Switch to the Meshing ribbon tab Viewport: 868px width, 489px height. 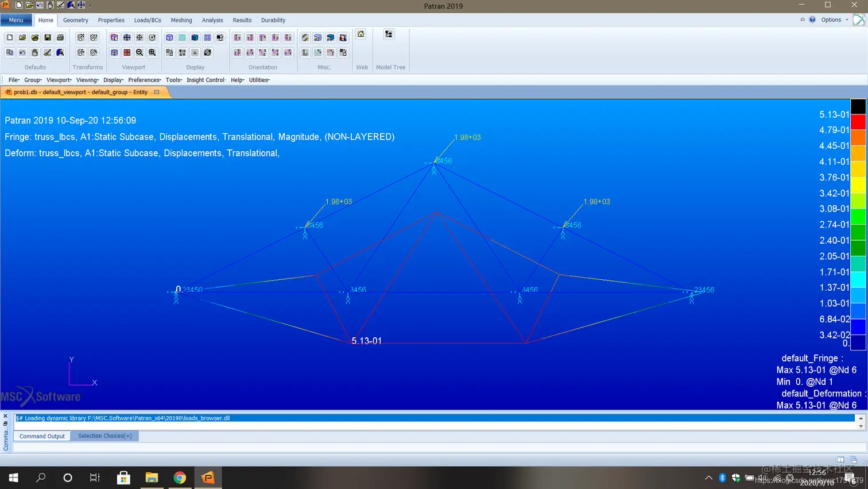(x=181, y=20)
